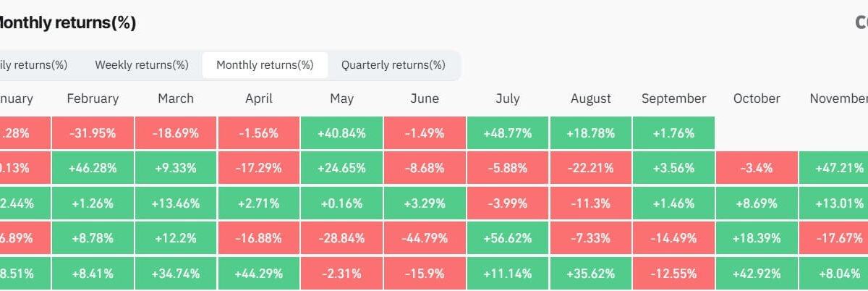Switch to the Weekly returns(%) tab

pyautogui.click(x=142, y=65)
